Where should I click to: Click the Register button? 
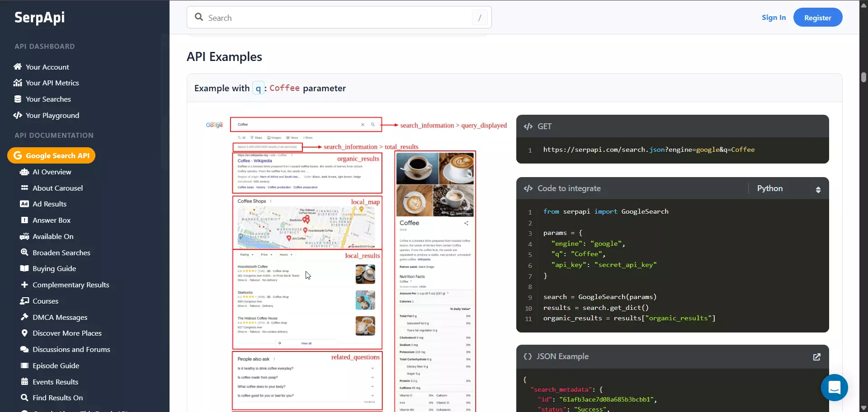[818, 17]
